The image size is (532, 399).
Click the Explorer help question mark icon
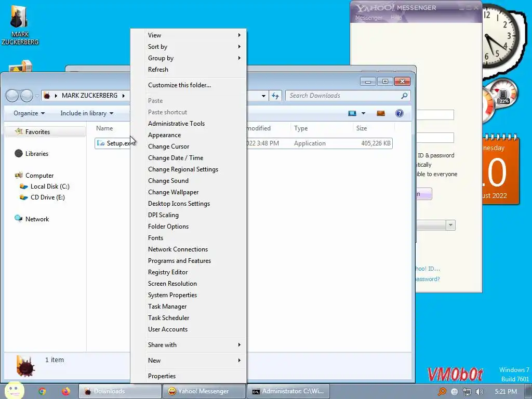[x=400, y=113]
